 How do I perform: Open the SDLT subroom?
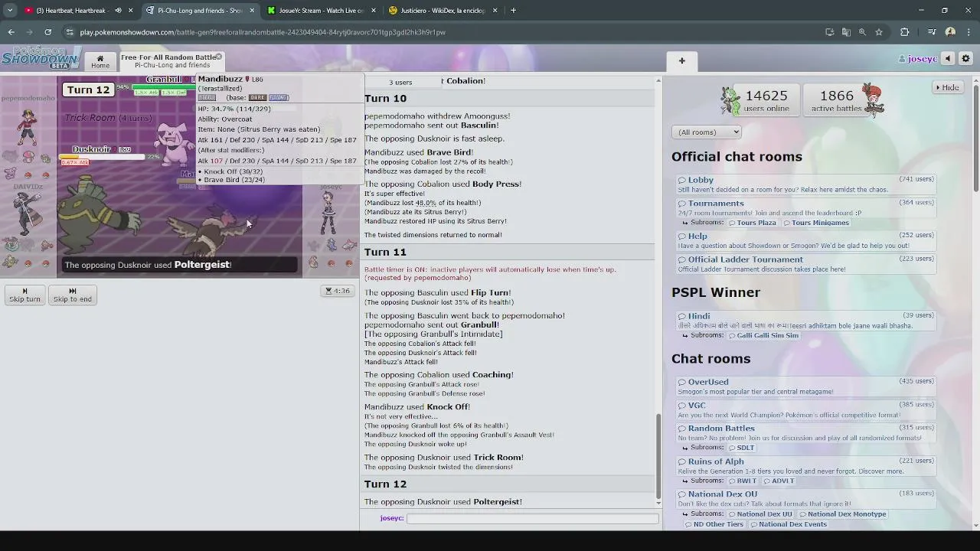(x=741, y=448)
